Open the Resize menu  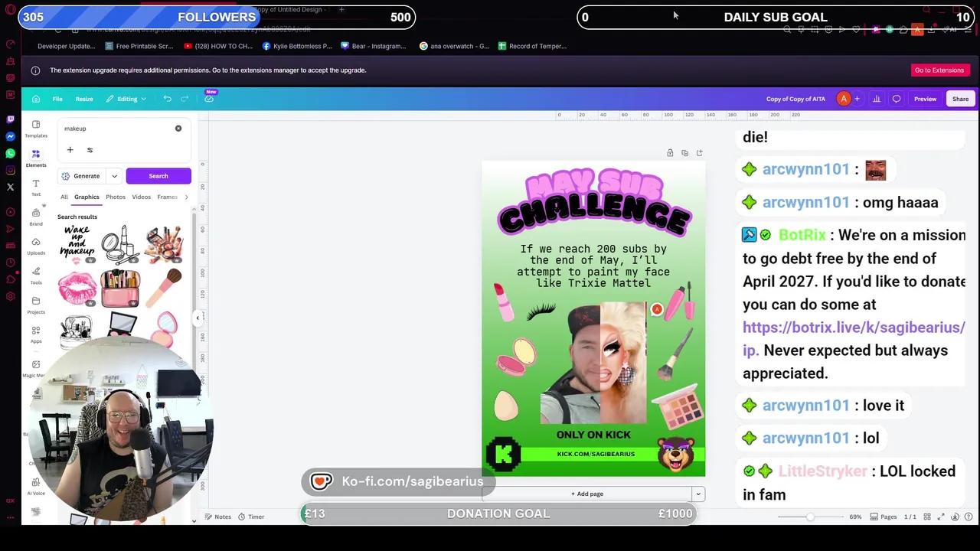[x=84, y=99]
